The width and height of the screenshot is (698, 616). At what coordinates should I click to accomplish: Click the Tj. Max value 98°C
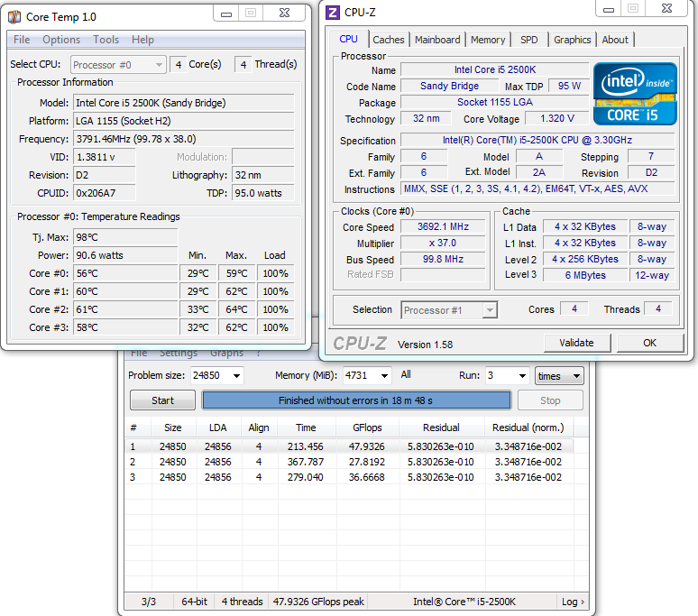coord(125,237)
